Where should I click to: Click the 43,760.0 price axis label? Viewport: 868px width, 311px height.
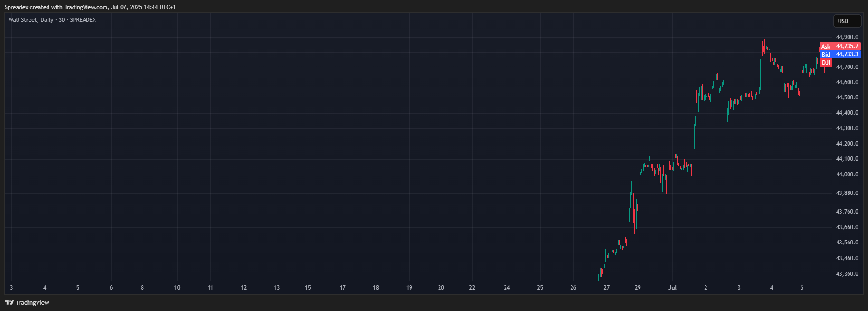pyautogui.click(x=847, y=212)
